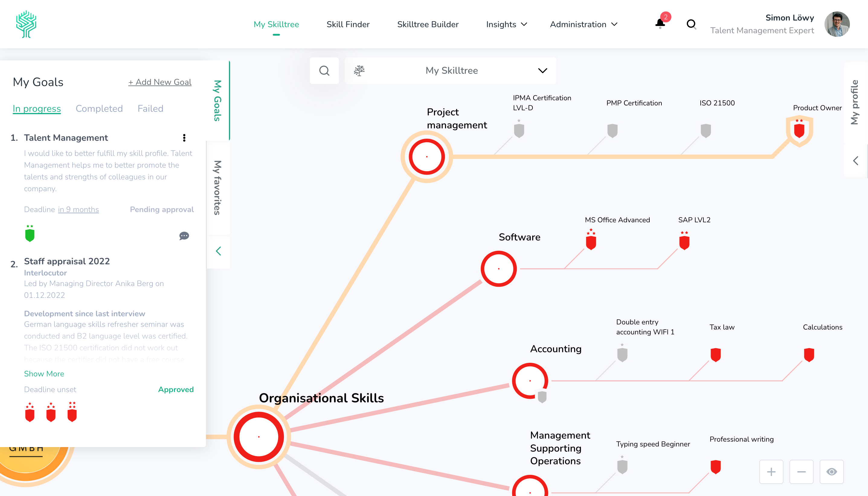Click the search icon in the top navigation
Viewport: 868px width, 496px height.
[x=691, y=24]
